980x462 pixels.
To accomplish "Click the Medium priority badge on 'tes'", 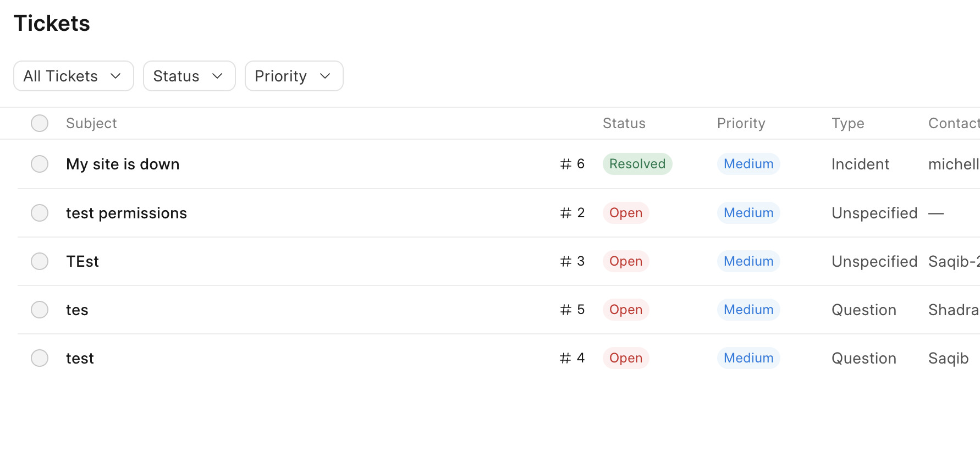I will tap(748, 309).
